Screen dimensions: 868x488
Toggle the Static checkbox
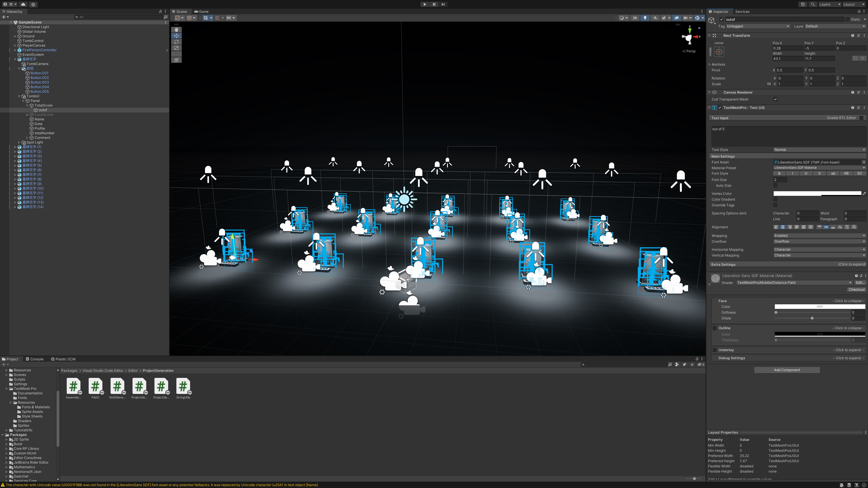pos(848,19)
